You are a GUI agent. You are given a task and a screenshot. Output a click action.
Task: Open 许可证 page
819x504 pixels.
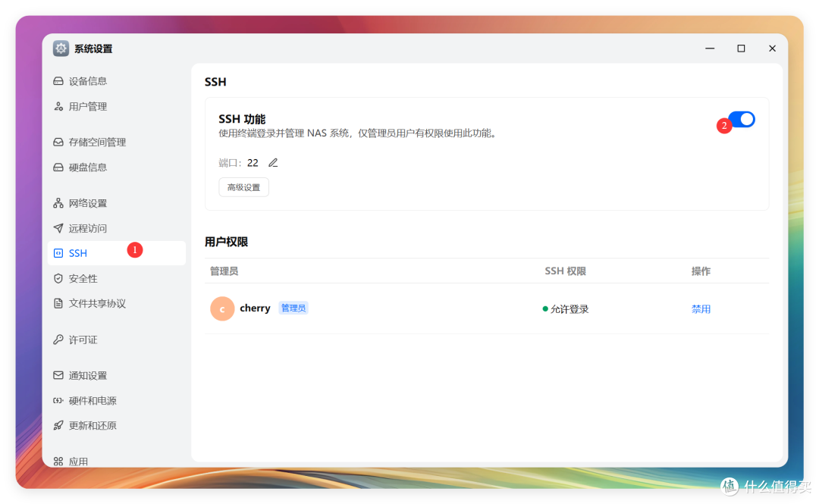coord(117,340)
